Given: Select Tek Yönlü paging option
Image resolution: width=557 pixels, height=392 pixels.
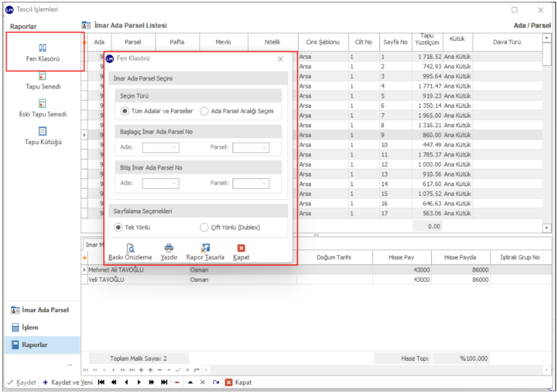Looking at the screenshot, I should click(119, 228).
